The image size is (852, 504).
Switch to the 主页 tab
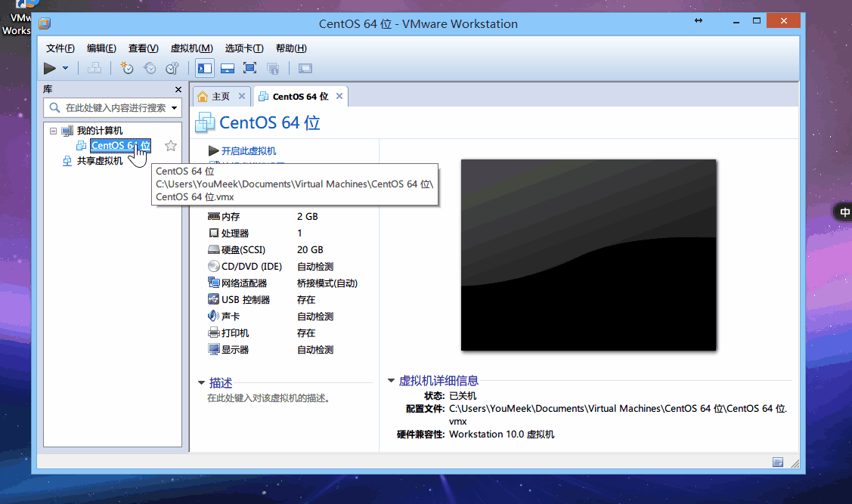tap(220, 96)
